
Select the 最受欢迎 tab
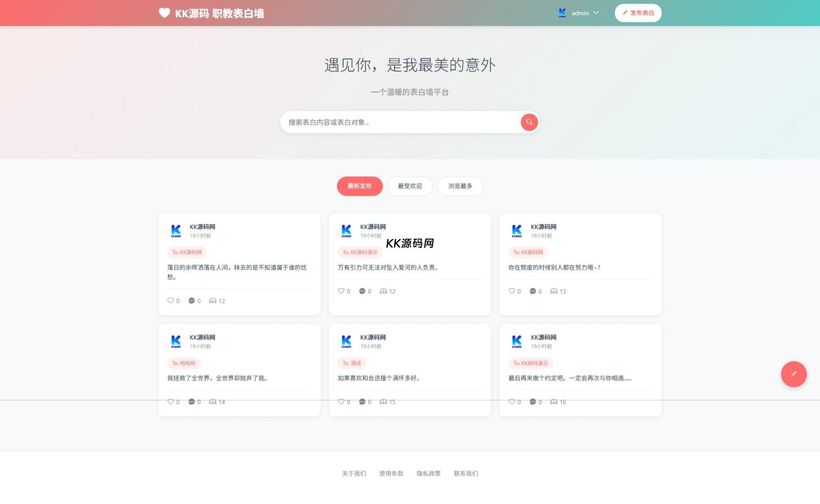pos(410,186)
